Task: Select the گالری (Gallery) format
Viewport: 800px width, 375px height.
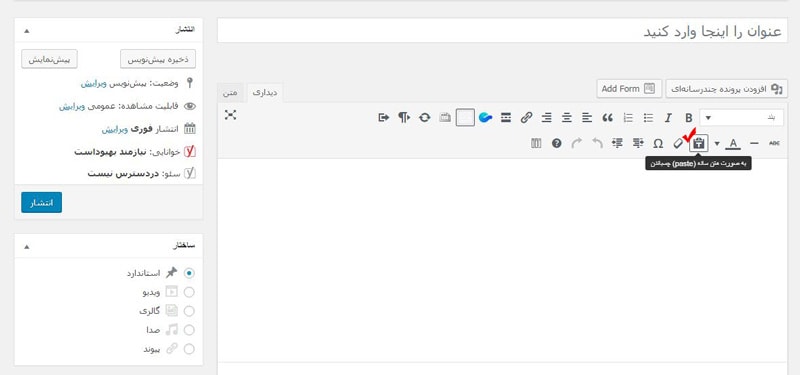Action: 189,311
